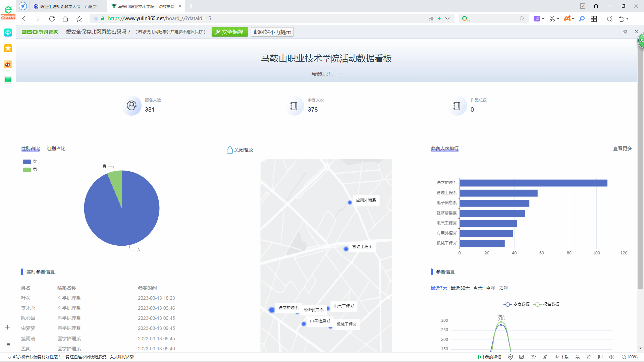Click the 360 browser account logo
This screenshot has width=644, height=362.
tap(8, 12)
